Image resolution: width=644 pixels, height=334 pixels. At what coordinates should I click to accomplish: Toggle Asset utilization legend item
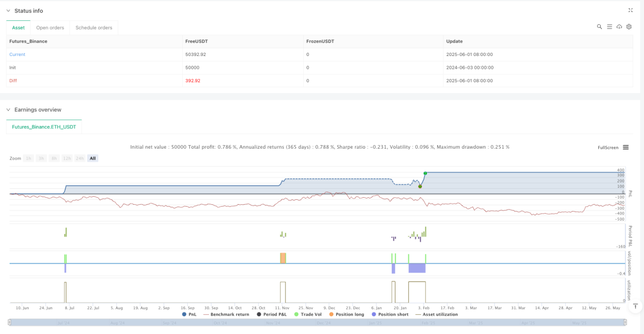click(436, 314)
